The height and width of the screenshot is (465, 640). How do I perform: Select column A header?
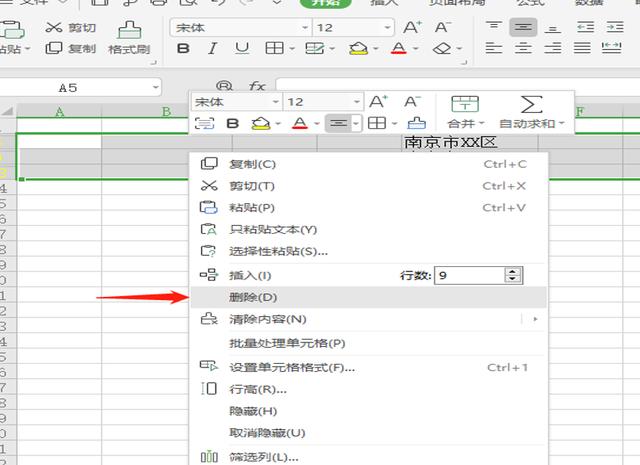tap(59, 111)
